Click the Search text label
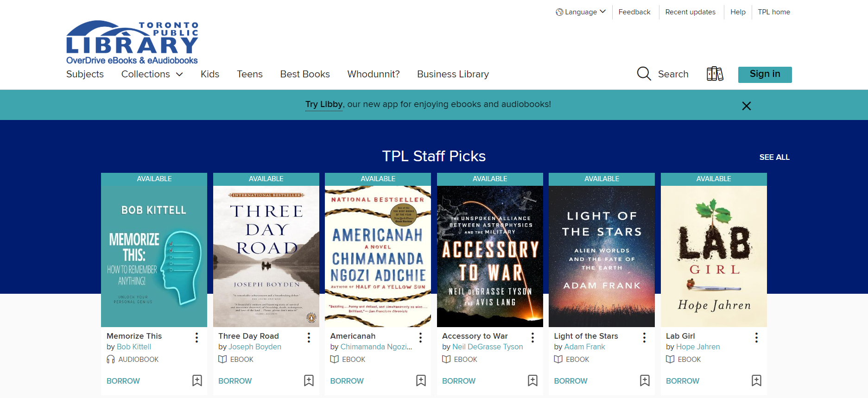The height and width of the screenshot is (398, 868). click(x=673, y=74)
